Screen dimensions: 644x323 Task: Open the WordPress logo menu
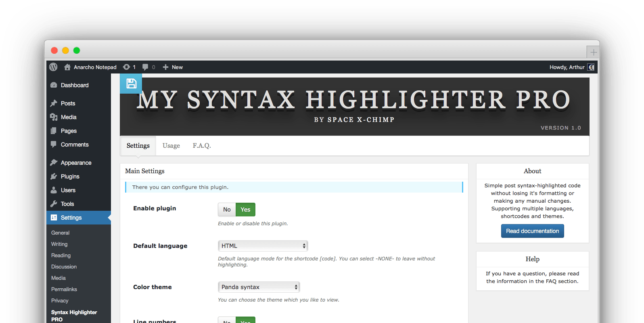53,67
